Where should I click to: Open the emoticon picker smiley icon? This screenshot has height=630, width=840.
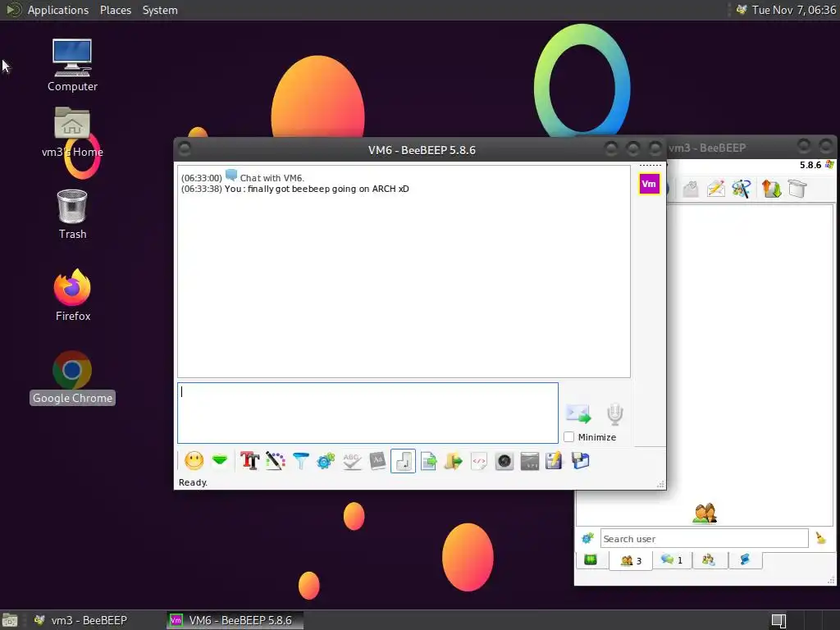pyautogui.click(x=194, y=461)
